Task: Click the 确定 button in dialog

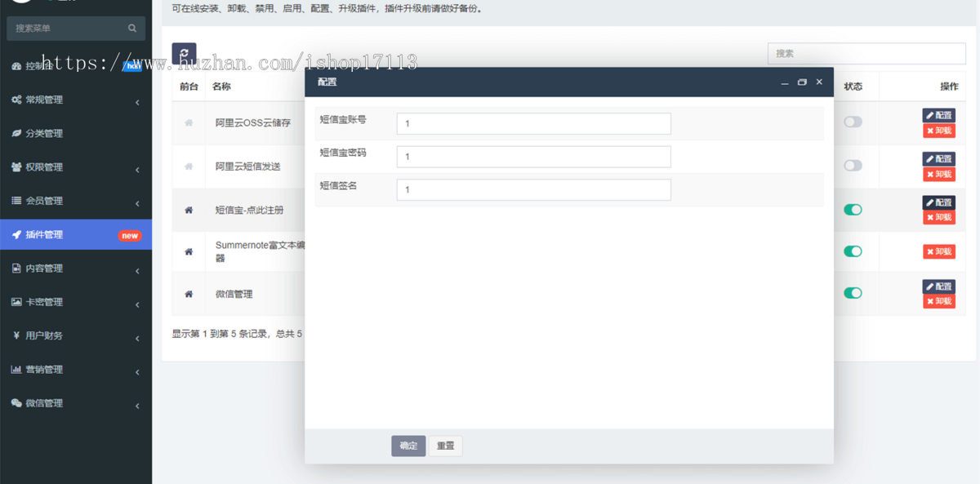Action: click(x=408, y=446)
